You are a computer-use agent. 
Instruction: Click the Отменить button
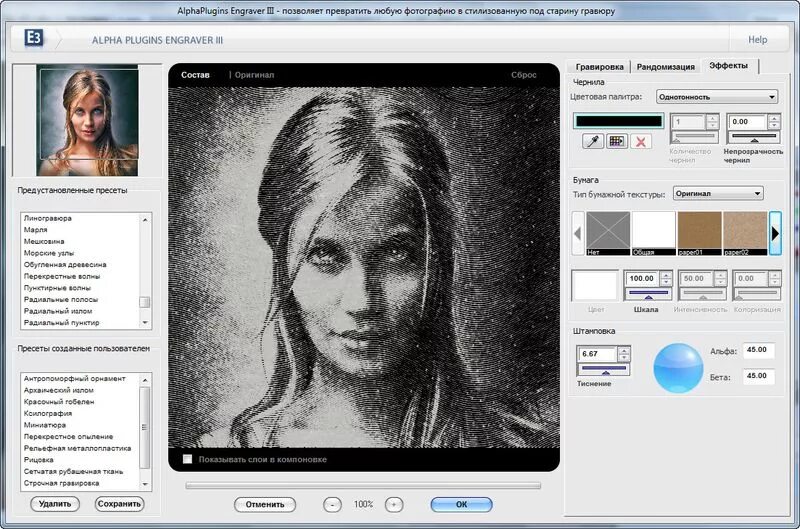click(x=265, y=505)
